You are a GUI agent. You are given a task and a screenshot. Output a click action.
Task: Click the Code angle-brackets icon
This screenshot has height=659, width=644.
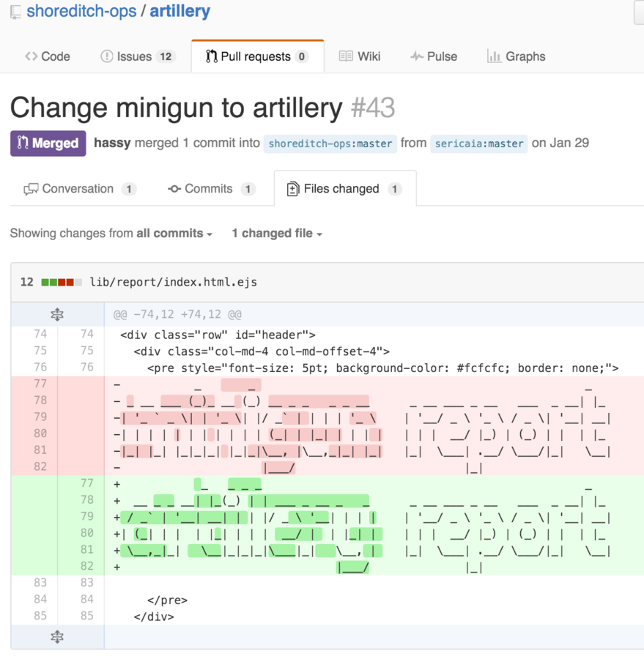tap(31, 56)
